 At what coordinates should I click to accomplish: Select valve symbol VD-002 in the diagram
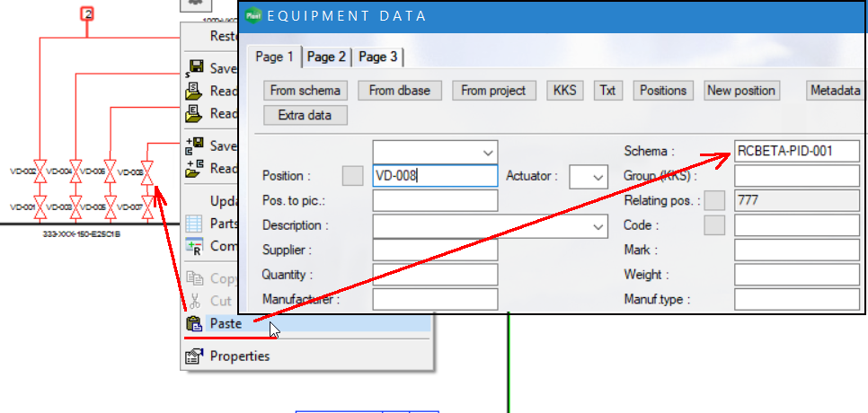[40, 172]
